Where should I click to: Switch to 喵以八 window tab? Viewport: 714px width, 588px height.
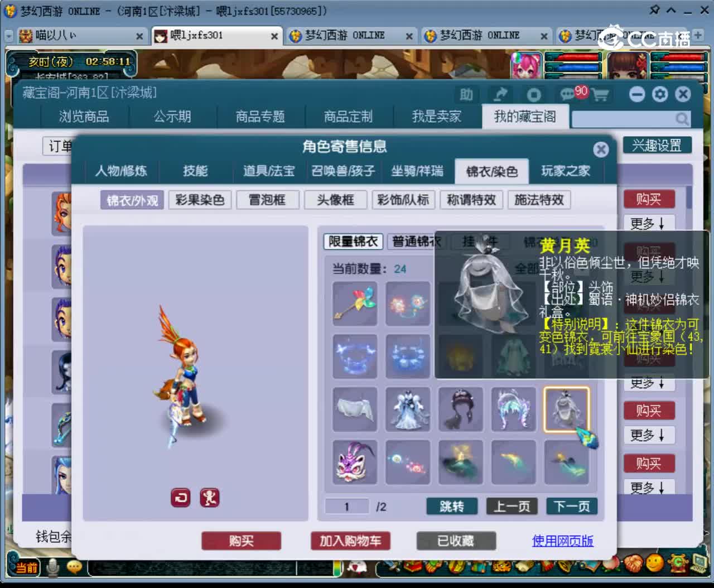coord(81,36)
